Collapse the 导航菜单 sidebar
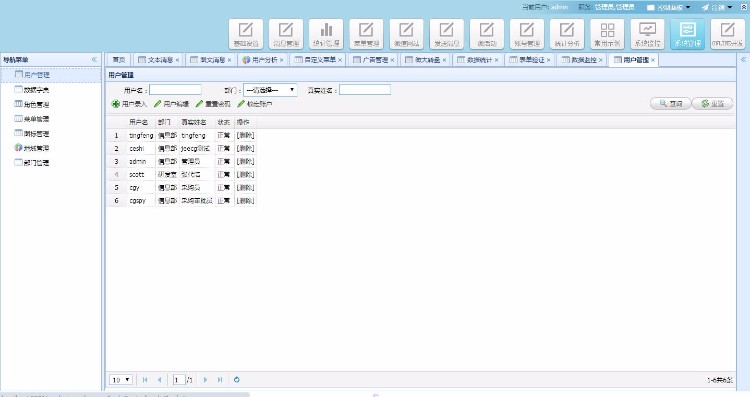 click(94, 59)
